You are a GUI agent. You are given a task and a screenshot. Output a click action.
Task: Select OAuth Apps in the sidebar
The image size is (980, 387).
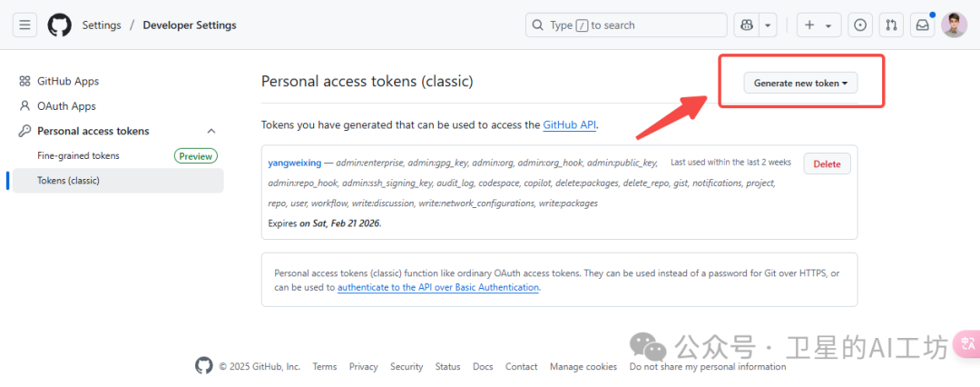(x=66, y=106)
